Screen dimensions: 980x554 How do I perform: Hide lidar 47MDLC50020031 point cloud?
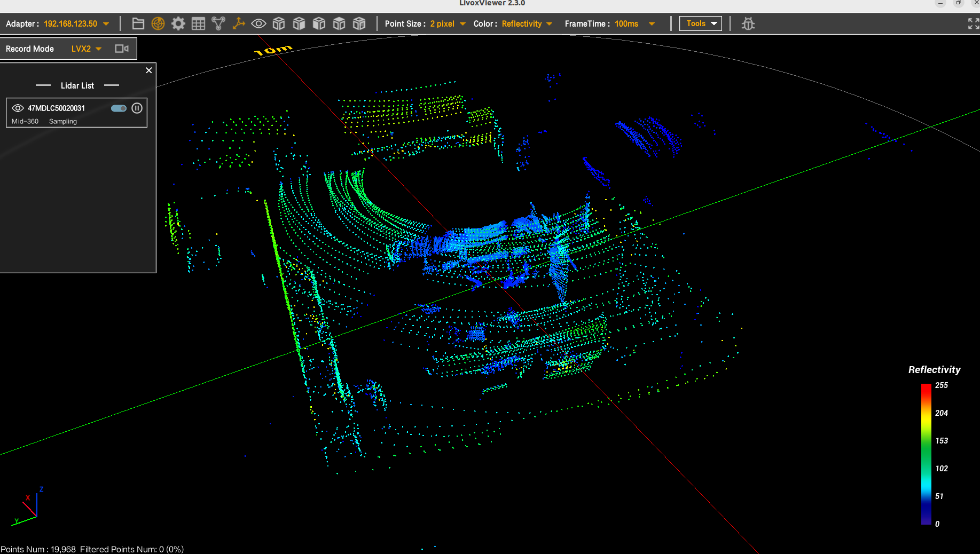(x=18, y=108)
